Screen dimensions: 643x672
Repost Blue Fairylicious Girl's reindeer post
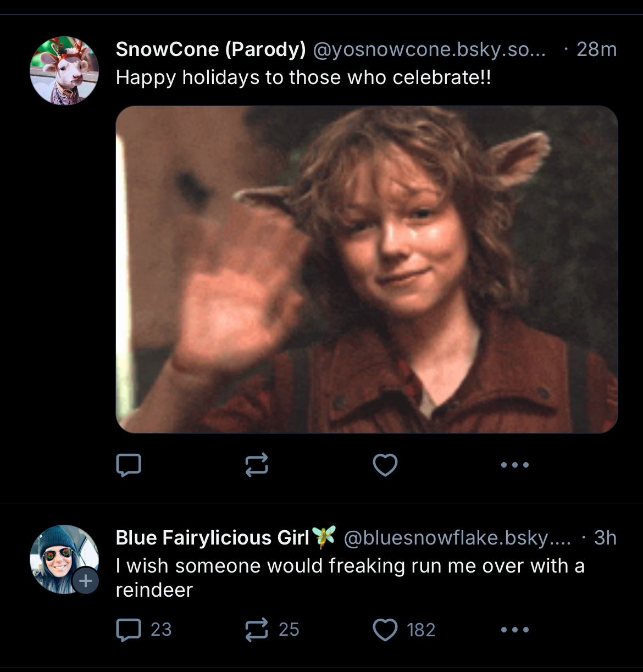coord(257,630)
